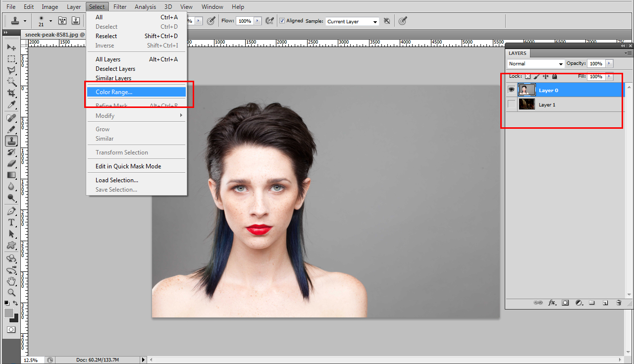Select the 3D Rotate tool

point(11,259)
